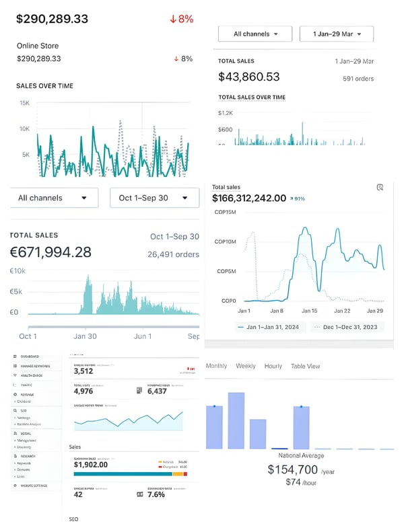
Task: Click the Traffic chart icon in sidebar
Action: pos(15,385)
